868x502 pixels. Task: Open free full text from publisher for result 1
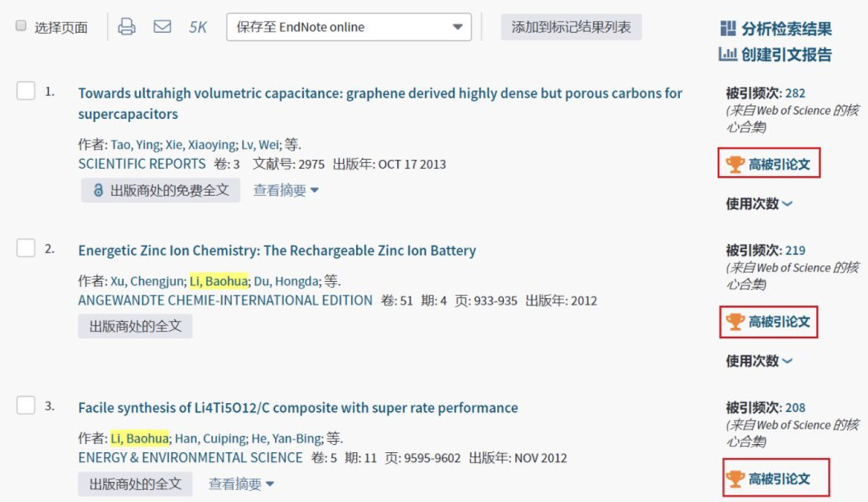click(161, 190)
